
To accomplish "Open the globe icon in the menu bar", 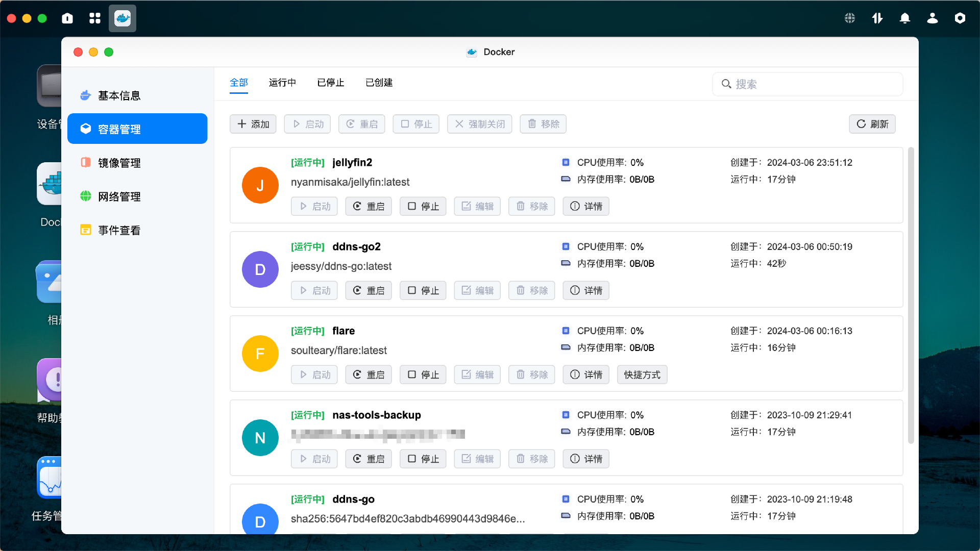I will coord(849,18).
